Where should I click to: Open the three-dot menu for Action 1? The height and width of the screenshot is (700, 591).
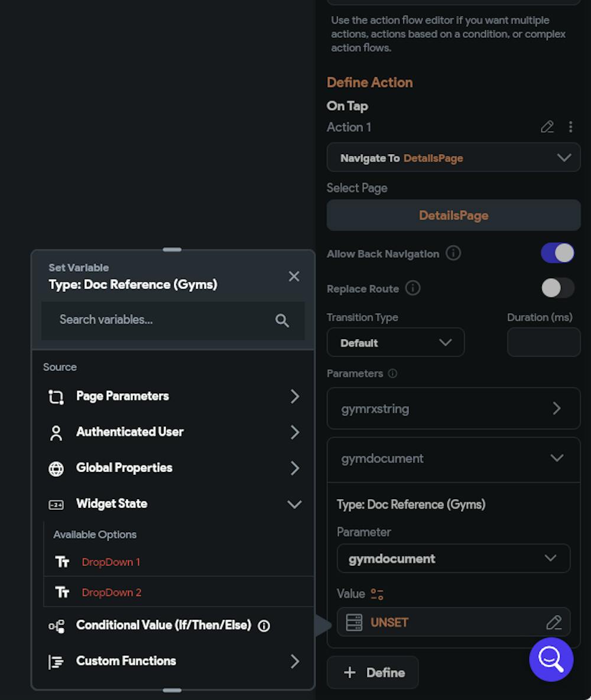(x=570, y=127)
